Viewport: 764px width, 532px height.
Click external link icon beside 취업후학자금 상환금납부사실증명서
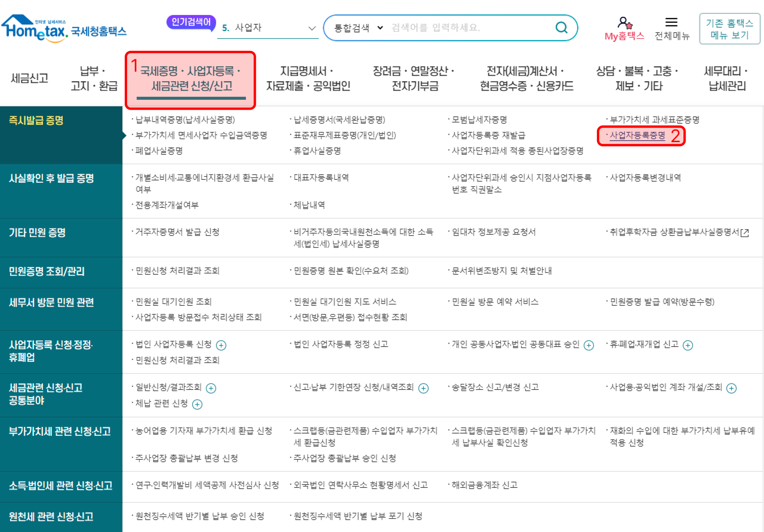[745, 233]
